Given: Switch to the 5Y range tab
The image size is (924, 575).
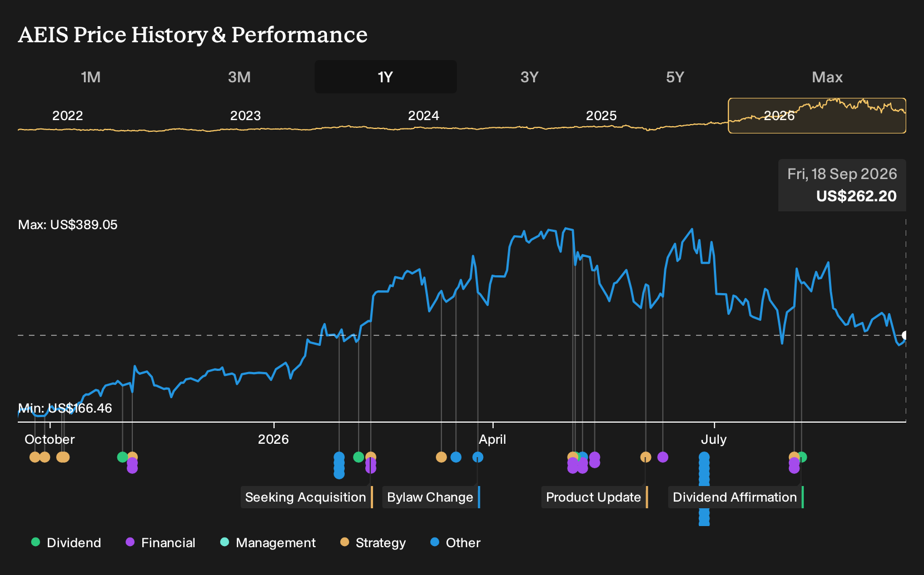Looking at the screenshot, I should click(675, 77).
